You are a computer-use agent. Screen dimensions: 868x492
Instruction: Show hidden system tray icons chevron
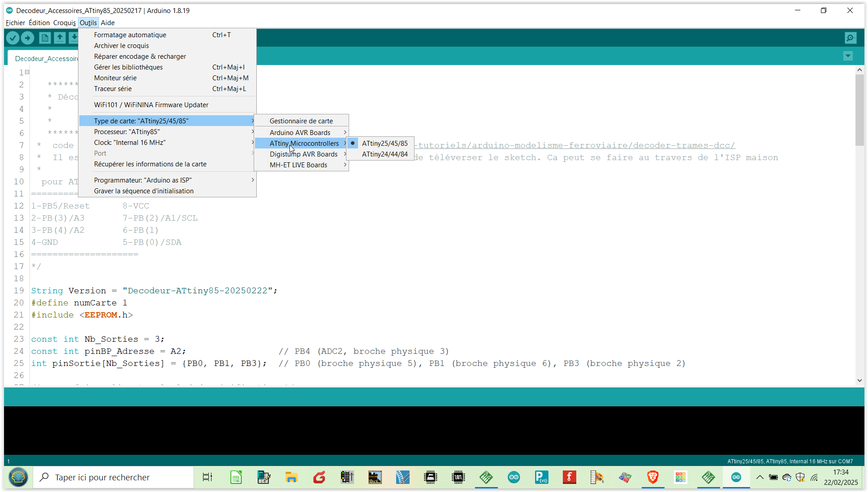click(x=760, y=477)
